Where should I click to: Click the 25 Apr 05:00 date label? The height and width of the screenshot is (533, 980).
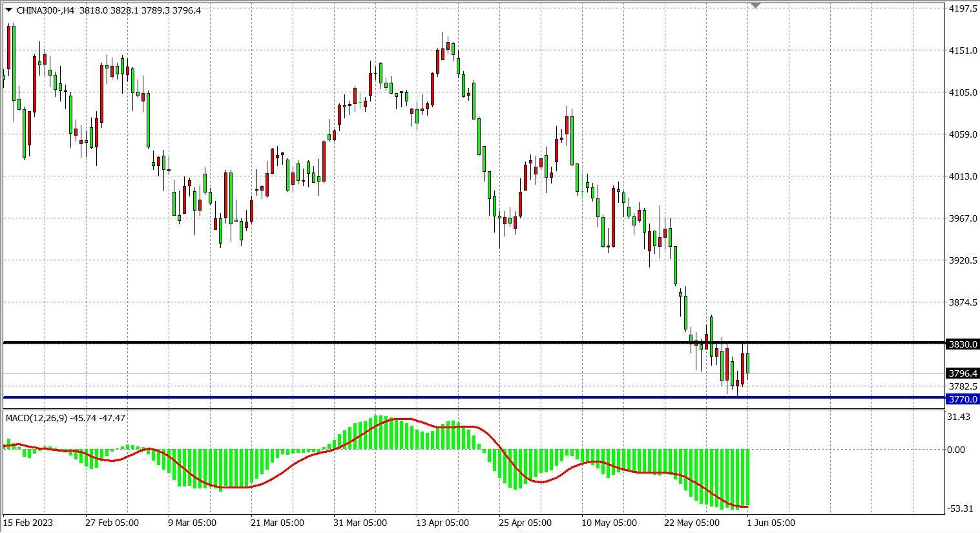point(525,523)
